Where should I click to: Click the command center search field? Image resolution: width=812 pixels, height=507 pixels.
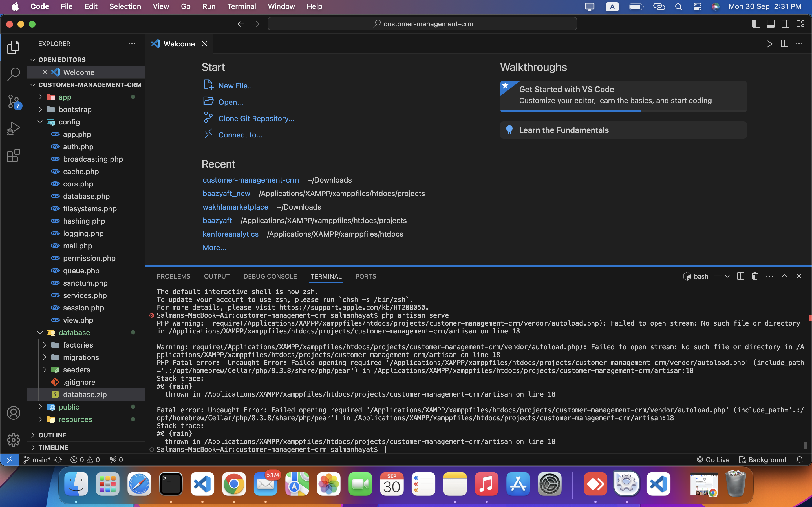coord(422,24)
